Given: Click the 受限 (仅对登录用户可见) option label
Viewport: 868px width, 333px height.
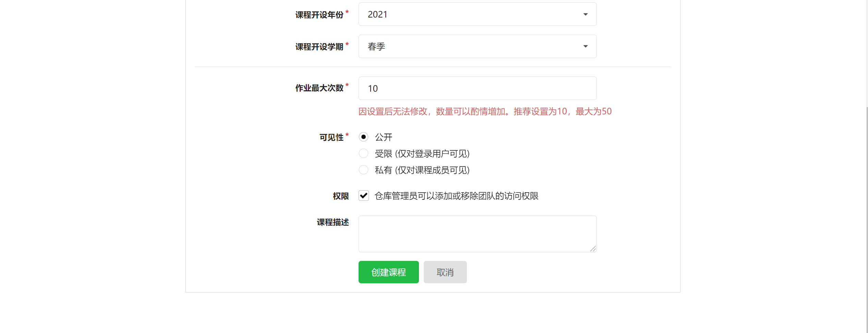Looking at the screenshot, I should click(422, 153).
